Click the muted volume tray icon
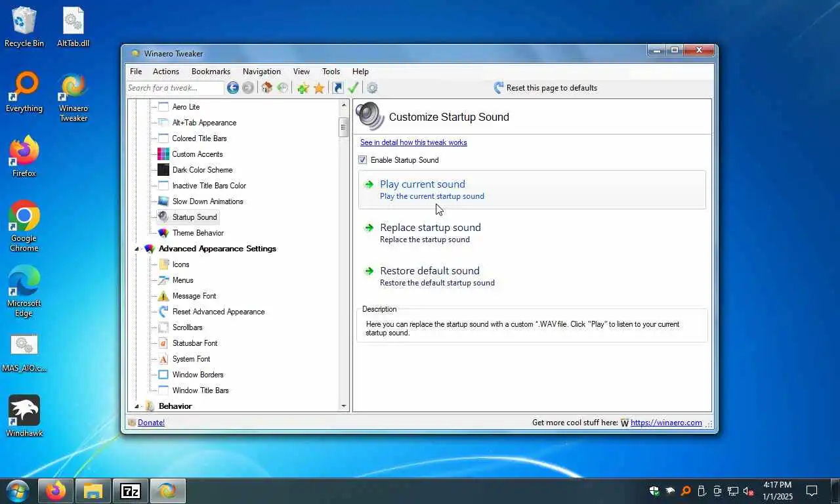The image size is (840, 504). (748, 491)
